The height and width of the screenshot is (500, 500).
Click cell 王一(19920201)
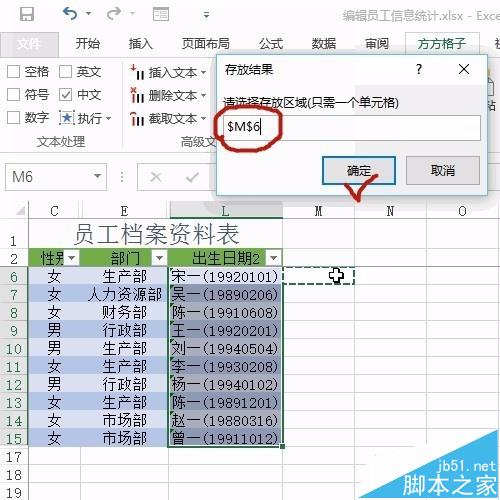tap(225, 330)
